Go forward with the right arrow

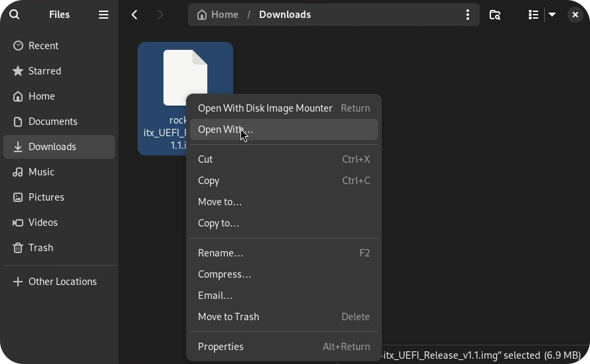[161, 15]
